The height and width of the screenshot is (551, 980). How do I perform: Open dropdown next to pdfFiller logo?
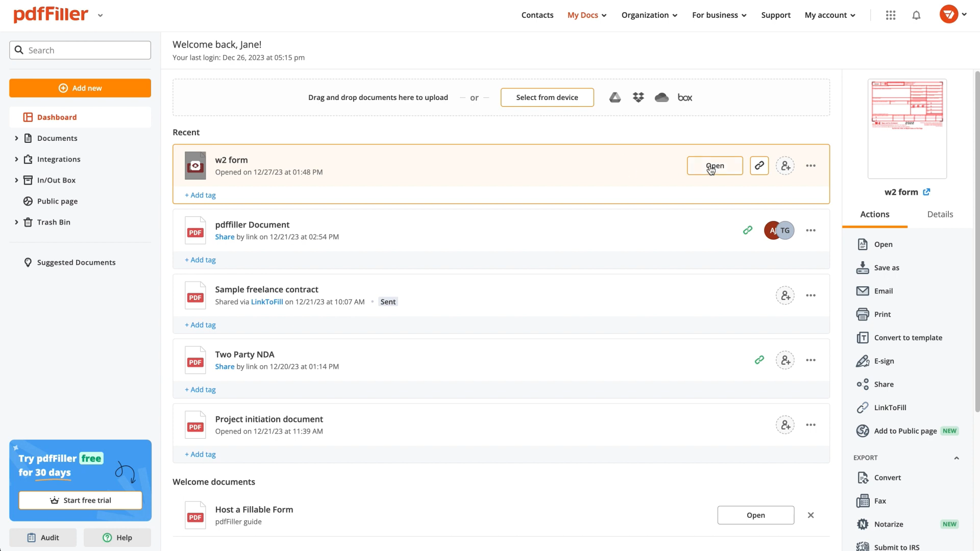point(100,15)
